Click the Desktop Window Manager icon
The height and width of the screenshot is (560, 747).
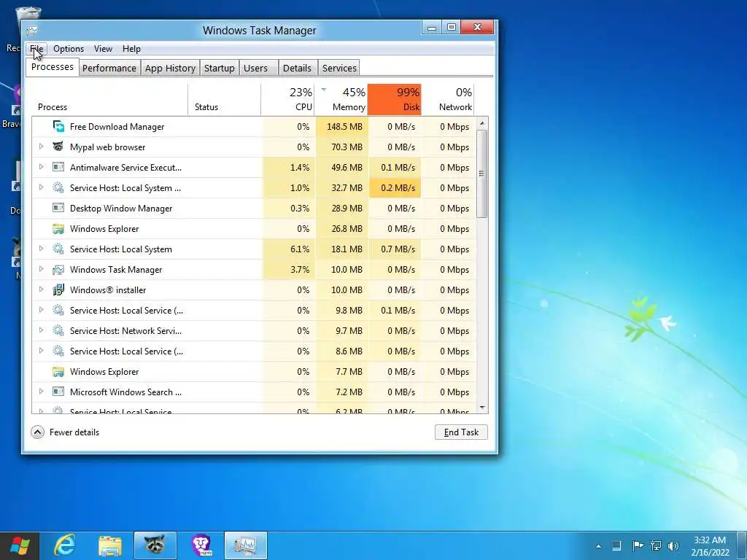(58, 208)
